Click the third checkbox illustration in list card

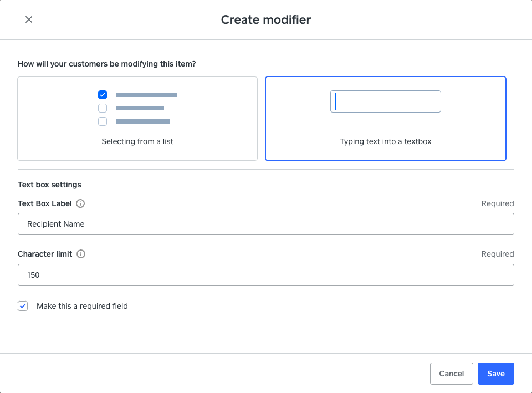point(103,121)
